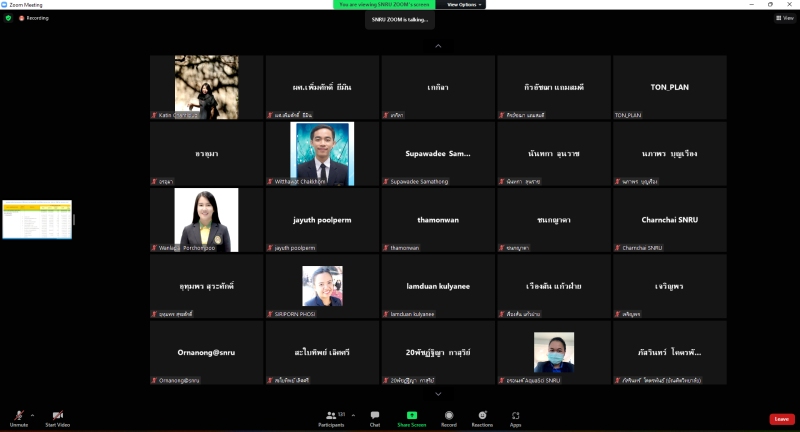Open the Chat panel
The image size is (800, 432).
(375, 415)
